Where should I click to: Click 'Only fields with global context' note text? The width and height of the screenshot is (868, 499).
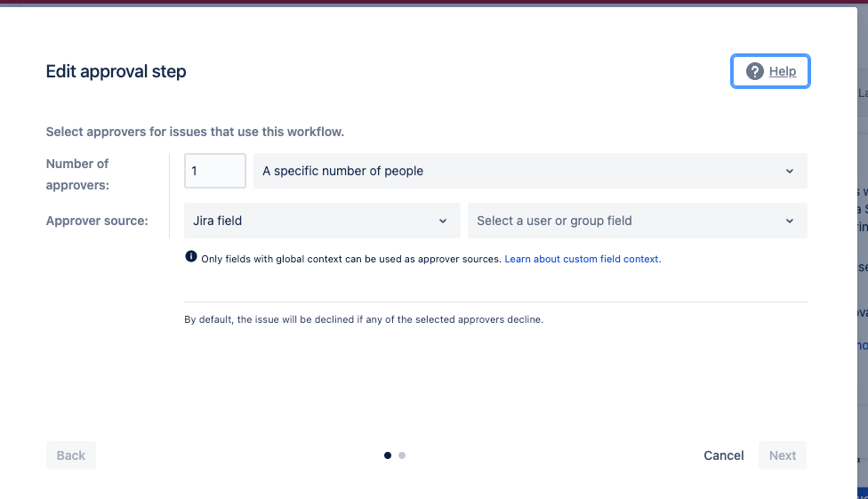(351, 259)
